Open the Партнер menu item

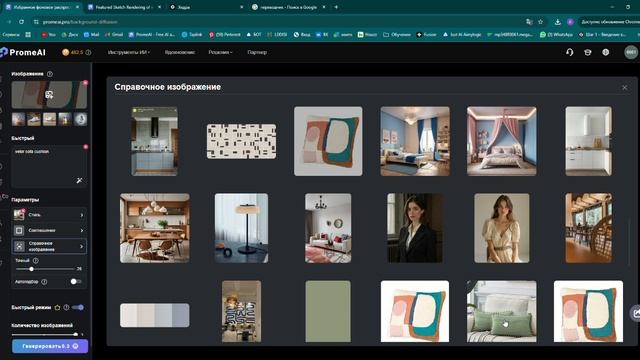[257, 52]
